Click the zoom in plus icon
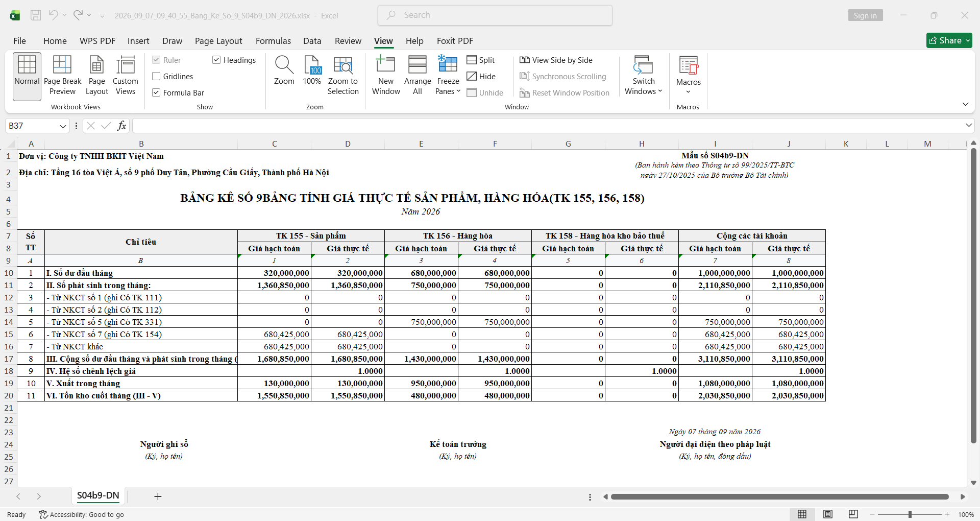The width and height of the screenshot is (980, 521). pos(947,514)
